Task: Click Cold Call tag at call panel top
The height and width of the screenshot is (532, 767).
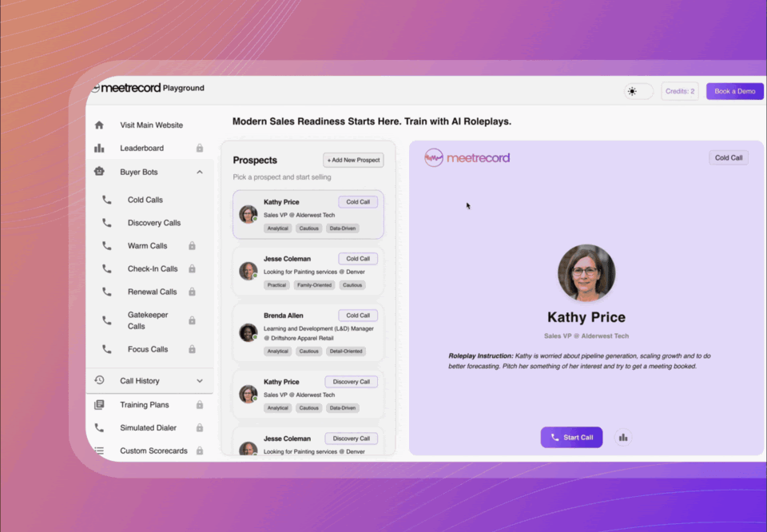Action: tap(729, 157)
